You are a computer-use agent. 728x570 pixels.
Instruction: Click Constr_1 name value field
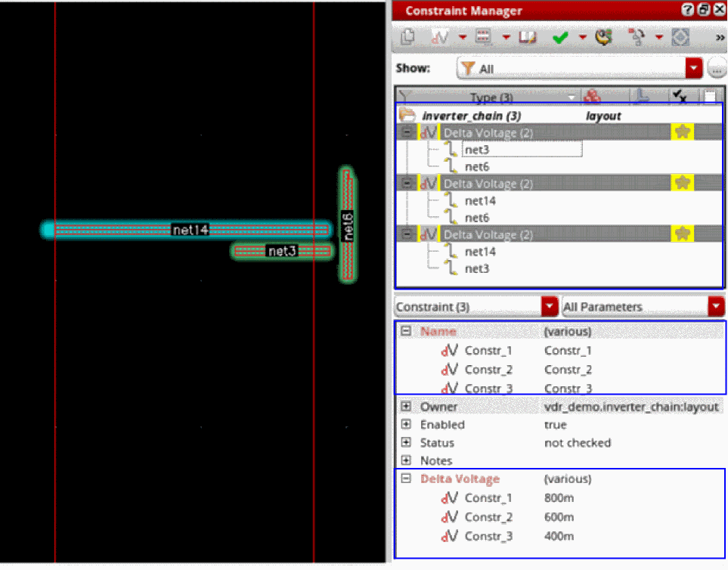[568, 351]
